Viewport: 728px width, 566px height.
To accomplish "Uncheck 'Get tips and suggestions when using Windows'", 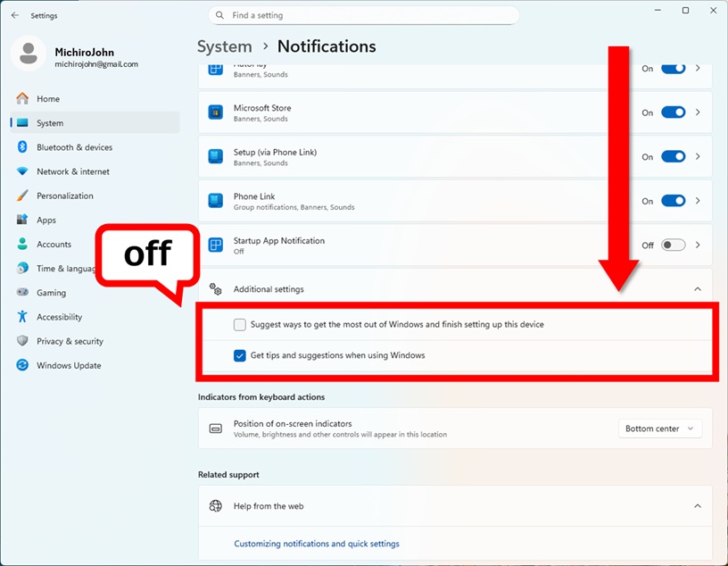I will click(x=240, y=355).
